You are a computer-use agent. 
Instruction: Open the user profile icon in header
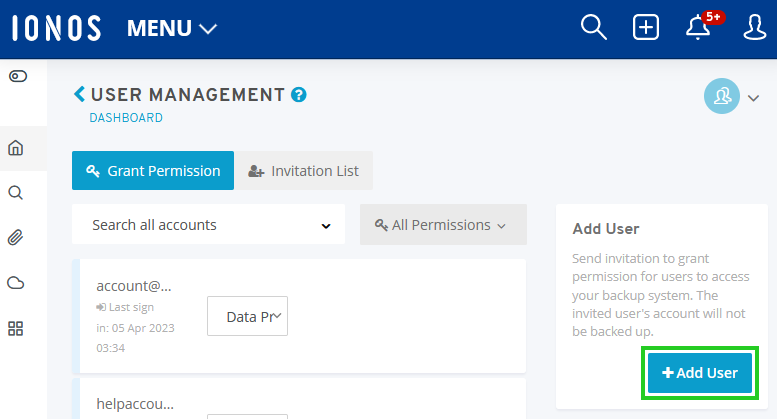point(754,27)
